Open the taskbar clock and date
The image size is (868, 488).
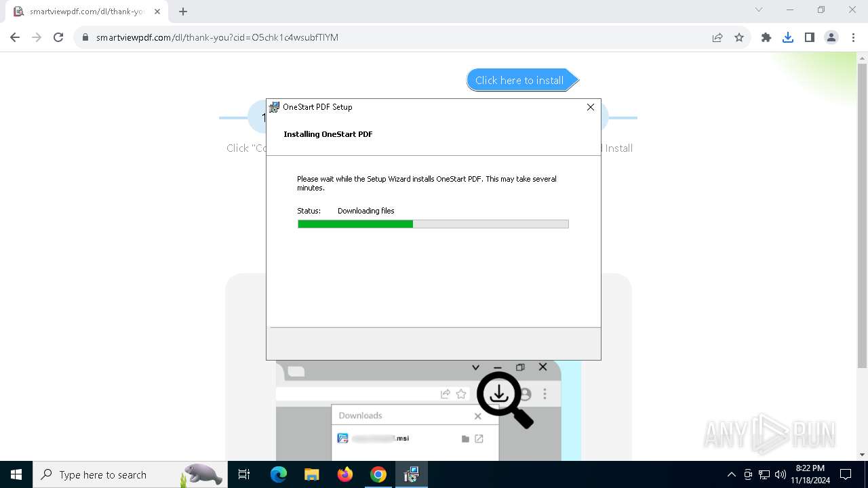[x=810, y=474]
